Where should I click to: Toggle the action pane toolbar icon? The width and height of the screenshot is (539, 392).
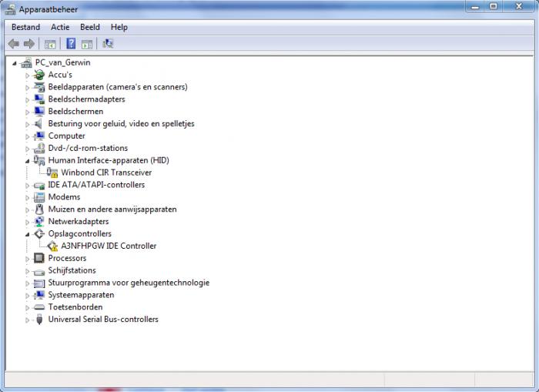[87, 44]
